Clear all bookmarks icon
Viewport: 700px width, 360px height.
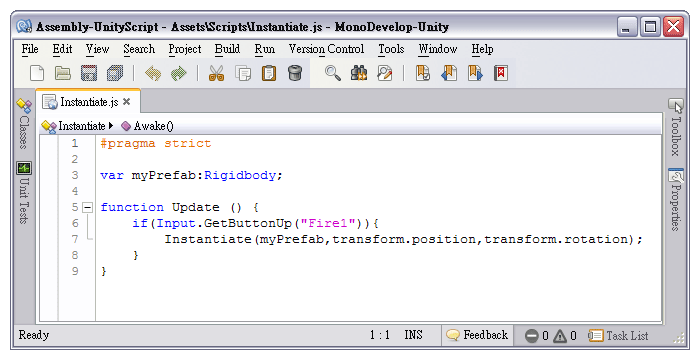point(501,73)
